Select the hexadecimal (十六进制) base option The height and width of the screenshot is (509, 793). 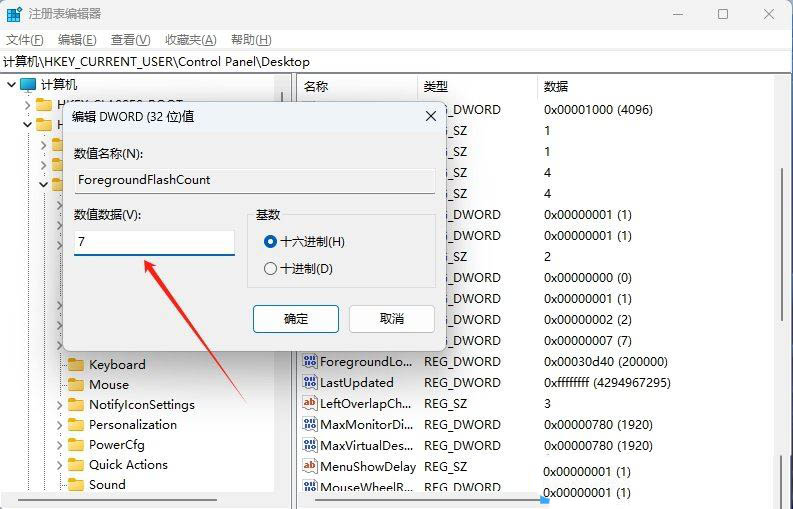(270, 242)
